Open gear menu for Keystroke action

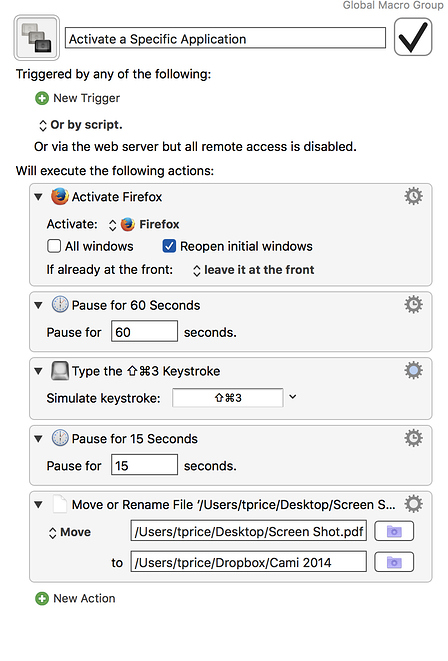tap(413, 371)
